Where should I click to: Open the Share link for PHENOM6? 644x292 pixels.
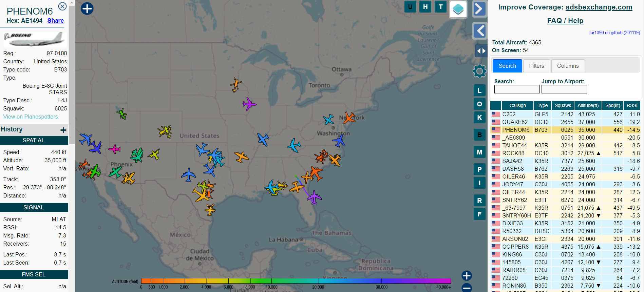[x=56, y=21]
